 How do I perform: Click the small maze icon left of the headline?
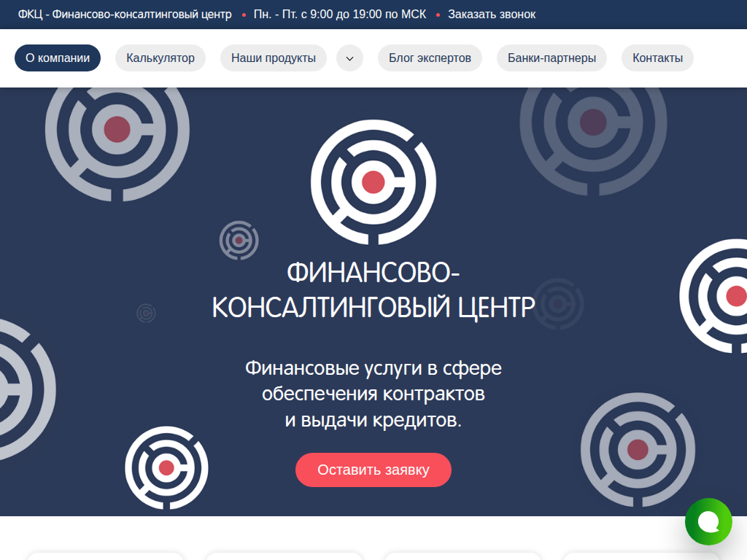pyautogui.click(x=239, y=239)
